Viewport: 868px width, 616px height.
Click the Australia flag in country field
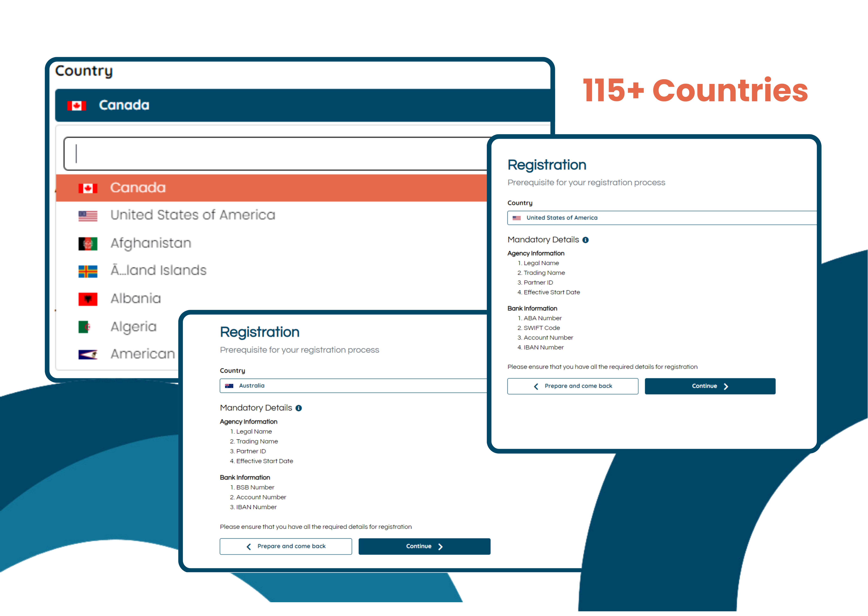point(229,386)
